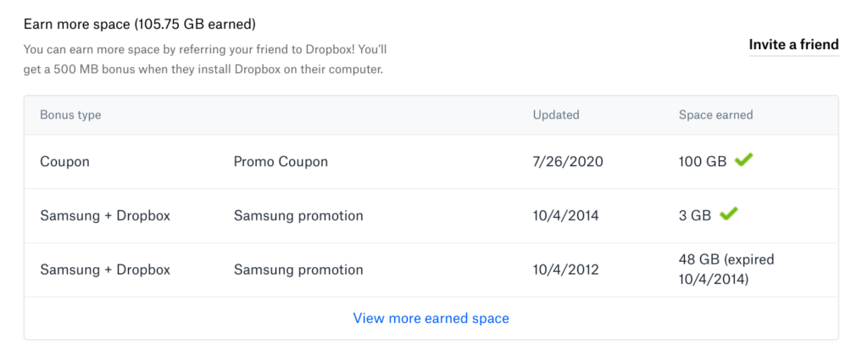Click the green checkmark beside 3 GB
868x362 pixels.
pos(728,214)
